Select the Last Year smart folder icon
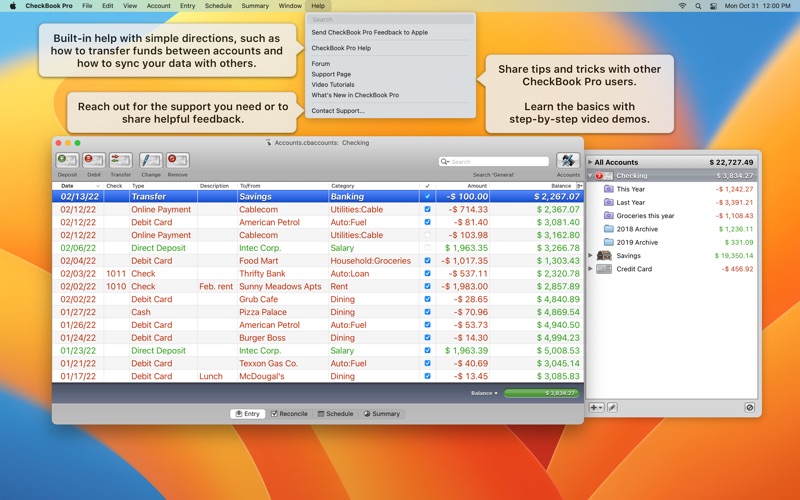 (609, 202)
